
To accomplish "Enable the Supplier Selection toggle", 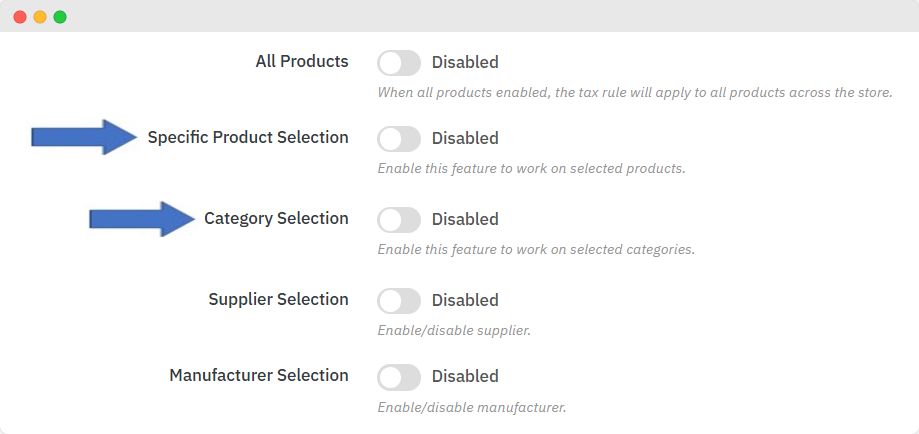I will coord(399,301).
